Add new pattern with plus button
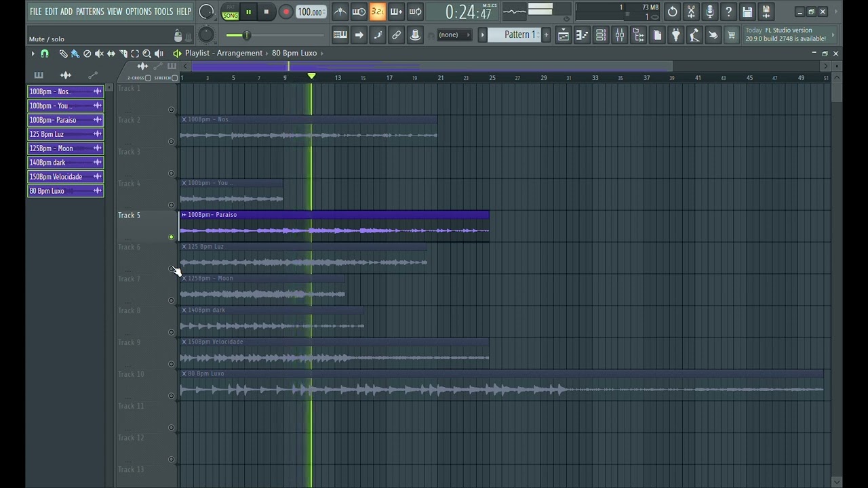Viewport: 868px width, 488px height. point(545,35)
